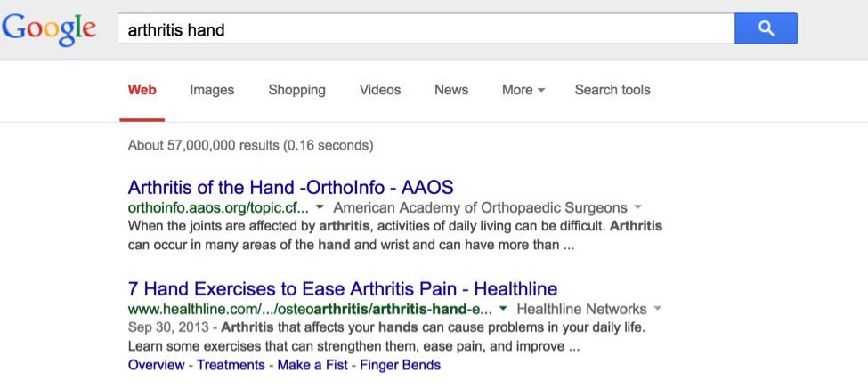The image size is (868, 388).
Task: Expand green arrow next to orthoinfo.aaos.org URL
Action: [320, 207]
